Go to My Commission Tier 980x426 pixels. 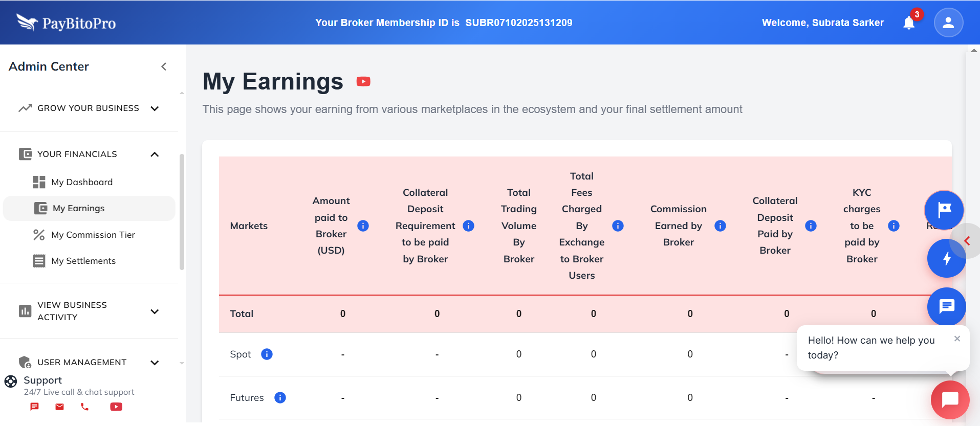click(93, 235)
